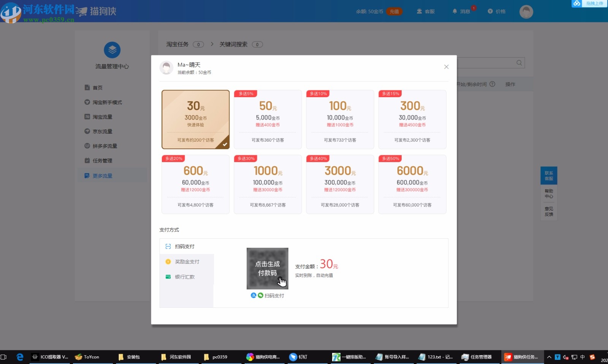This screenshot has height=364, width=608.
Task: Open 一键排版助手 from the taskbar
Action: pyautogui.click(x=351, y=357)
